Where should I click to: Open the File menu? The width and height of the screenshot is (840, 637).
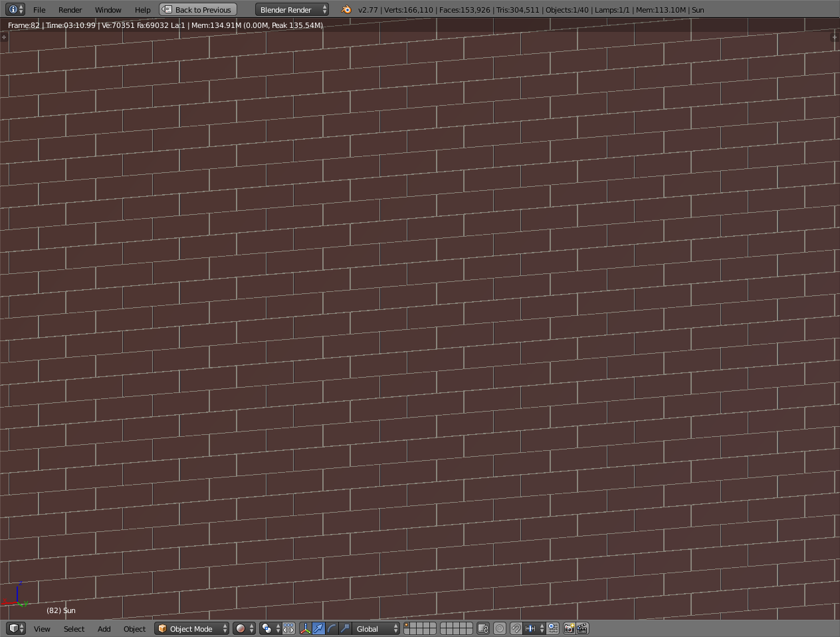pos(39,10)
